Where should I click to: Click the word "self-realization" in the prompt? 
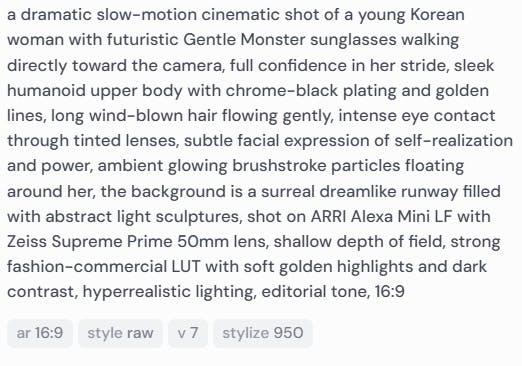tap(453, 141)
